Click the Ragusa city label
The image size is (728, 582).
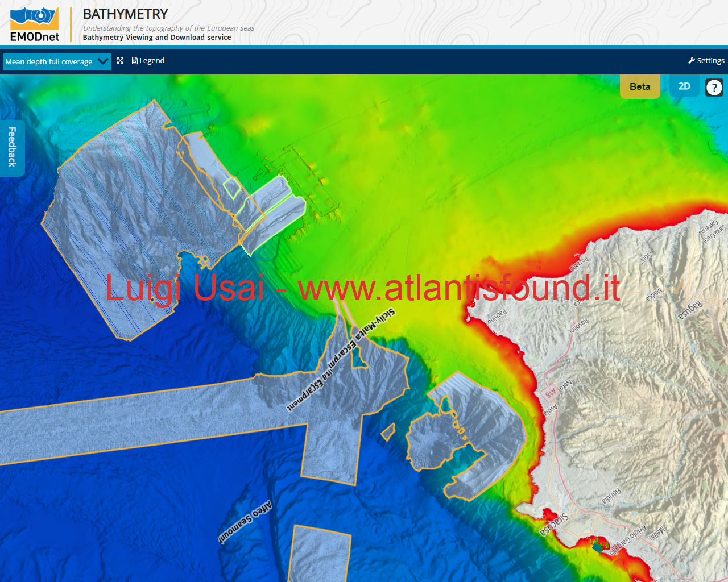tap(690, 310)
